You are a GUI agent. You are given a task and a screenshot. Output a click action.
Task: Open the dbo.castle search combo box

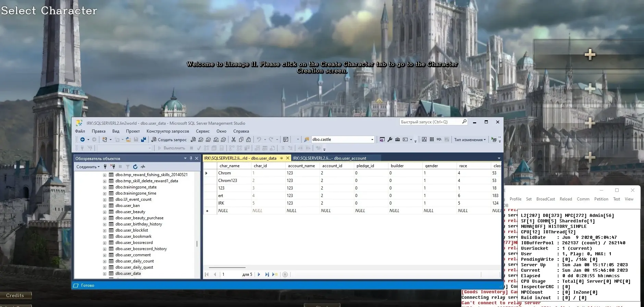[x=343, y=139]
